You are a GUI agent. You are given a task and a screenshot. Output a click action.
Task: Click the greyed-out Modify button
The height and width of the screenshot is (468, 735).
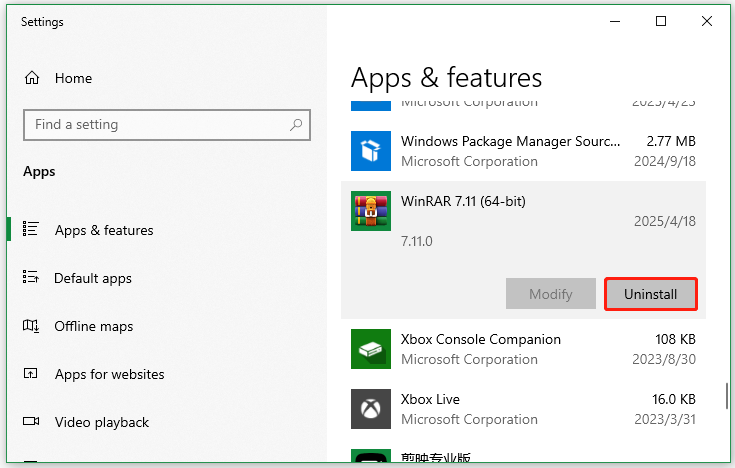(551, 294)
